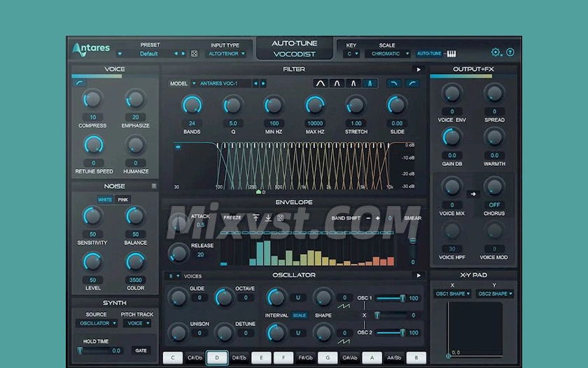
Task: Click the random preset dice icon
Action: [x=195, y=53]
